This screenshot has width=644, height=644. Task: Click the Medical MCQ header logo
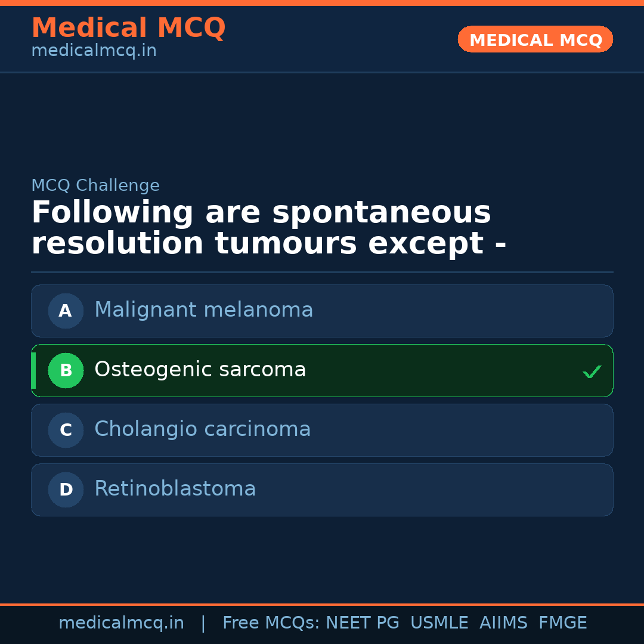point(128,27)
